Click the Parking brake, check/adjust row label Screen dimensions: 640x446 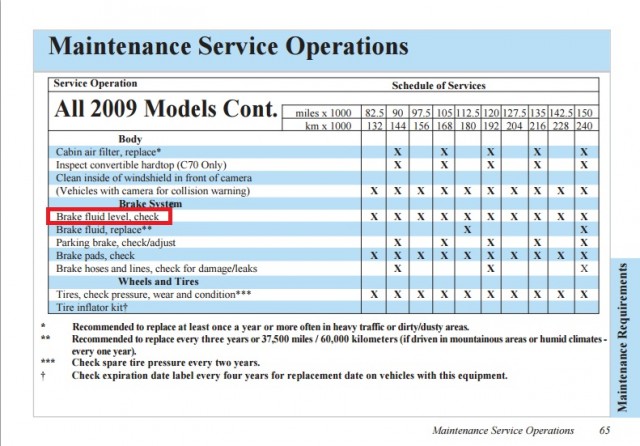coord(115,242)
